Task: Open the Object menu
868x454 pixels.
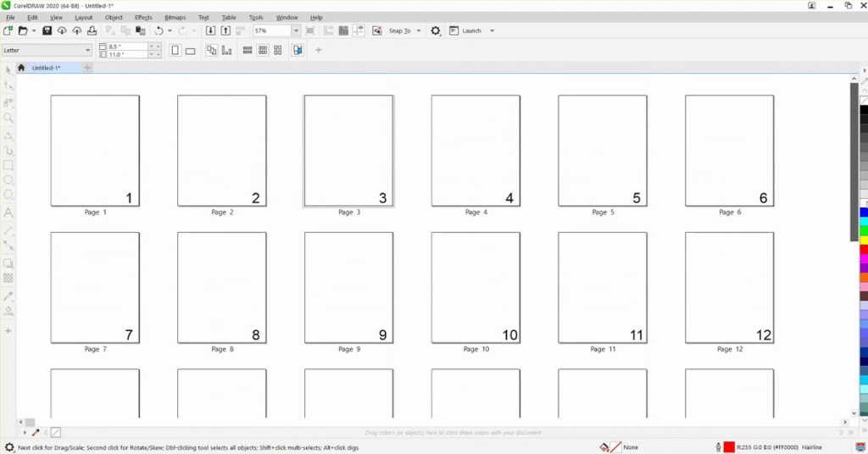Action: [114, 18]
